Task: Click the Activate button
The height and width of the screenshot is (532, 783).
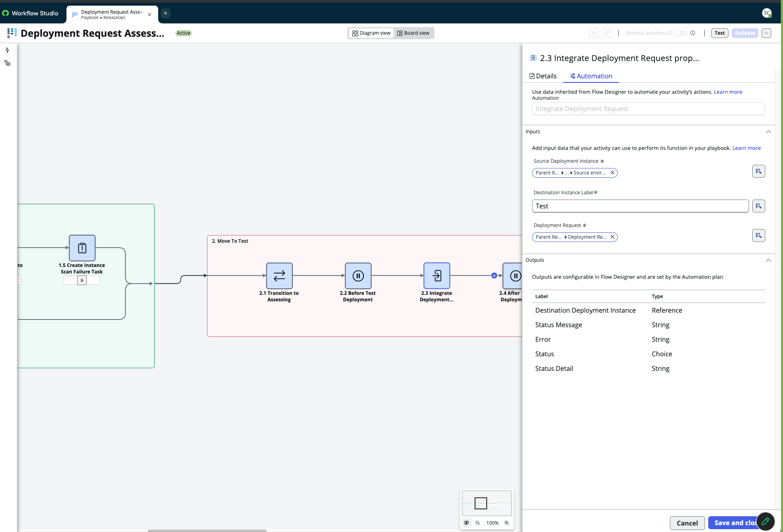Action: [745, 33]
